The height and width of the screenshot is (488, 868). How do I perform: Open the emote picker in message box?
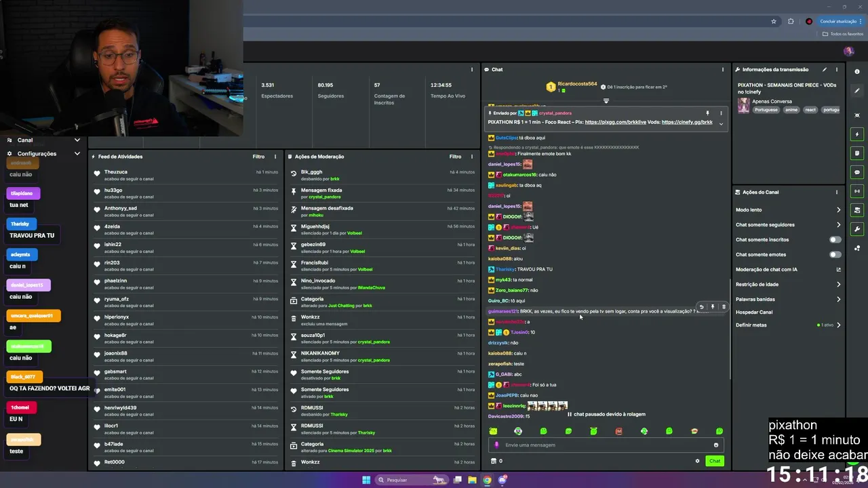pos(715,445)
